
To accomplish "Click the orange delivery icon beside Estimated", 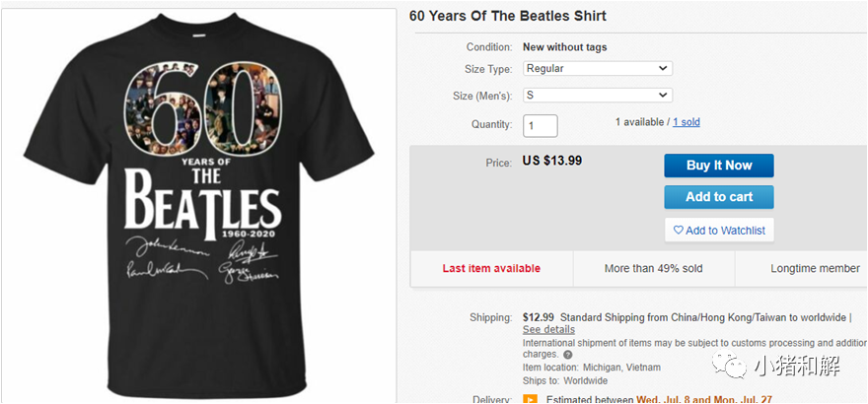I will (x=530, y=400).
